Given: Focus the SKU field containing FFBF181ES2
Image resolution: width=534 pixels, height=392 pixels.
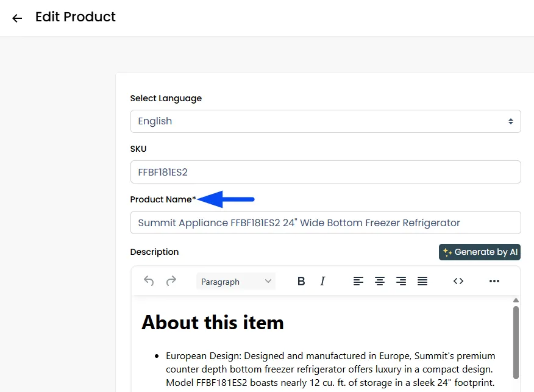Looking at the screenshot, I should tap(326, 172).
